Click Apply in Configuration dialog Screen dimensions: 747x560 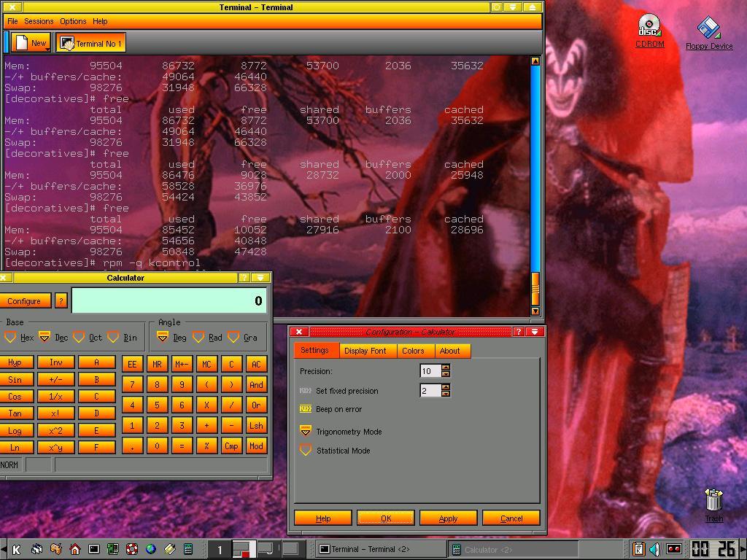pos(449,518)
